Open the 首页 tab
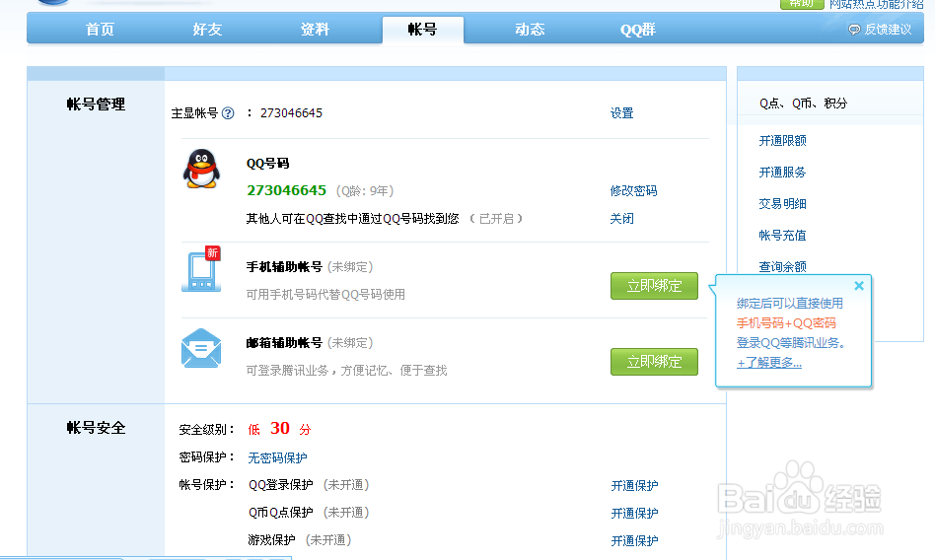 100,30
